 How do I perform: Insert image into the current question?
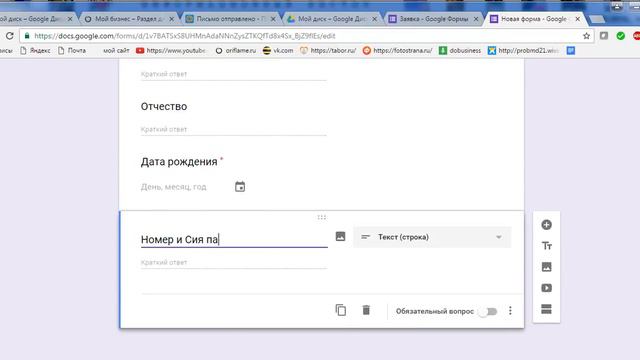click(340, 236)
